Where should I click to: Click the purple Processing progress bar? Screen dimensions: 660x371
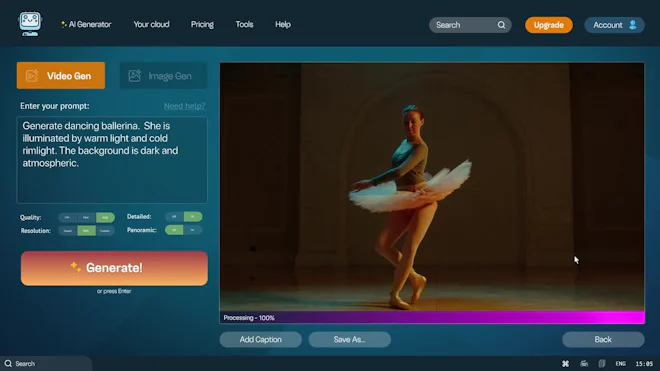click(432, 318)
